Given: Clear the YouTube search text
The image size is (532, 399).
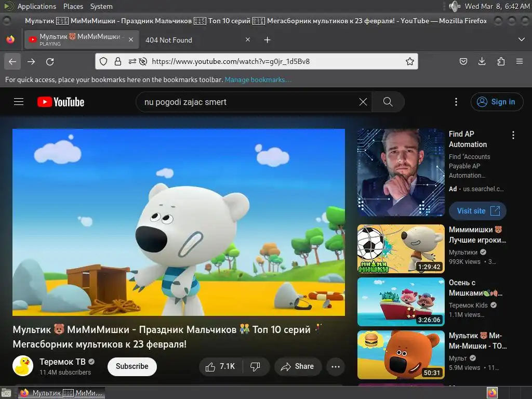Looking at the screenshot, I should pos(363,102).
